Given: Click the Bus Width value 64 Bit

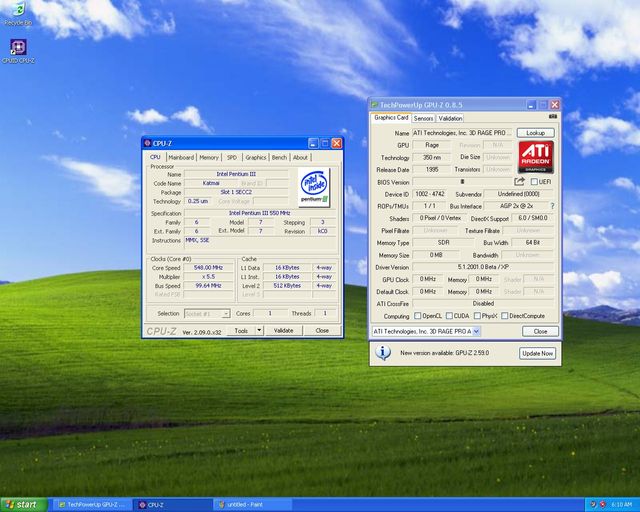Looking at the screenshot, I should [533, 243].
